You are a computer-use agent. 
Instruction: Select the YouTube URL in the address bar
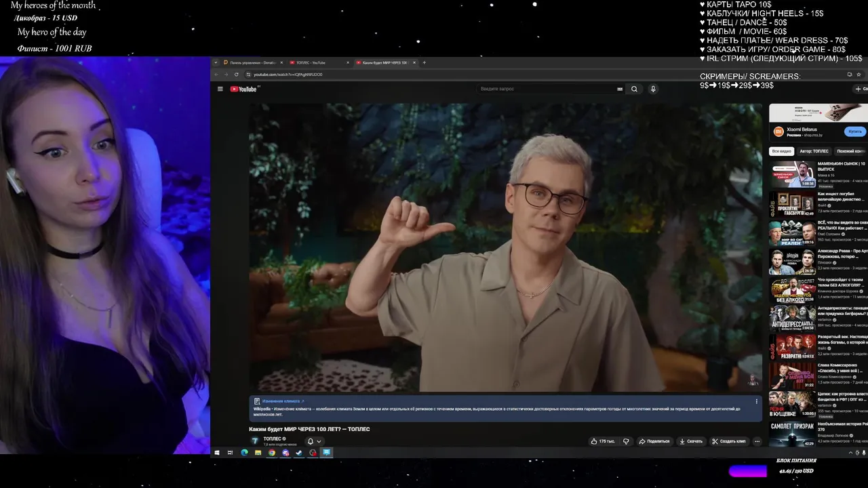[x=288, y=75]
